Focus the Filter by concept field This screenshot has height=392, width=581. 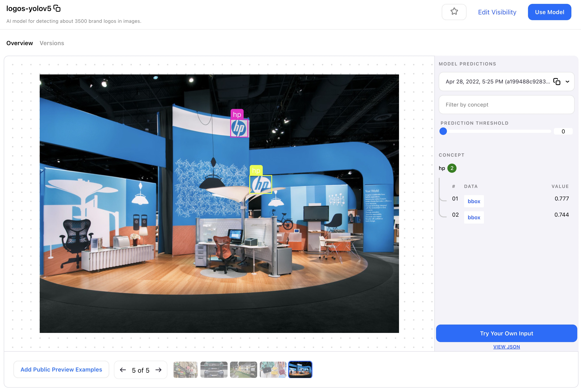pyautogui.click(x=506, y=105)
